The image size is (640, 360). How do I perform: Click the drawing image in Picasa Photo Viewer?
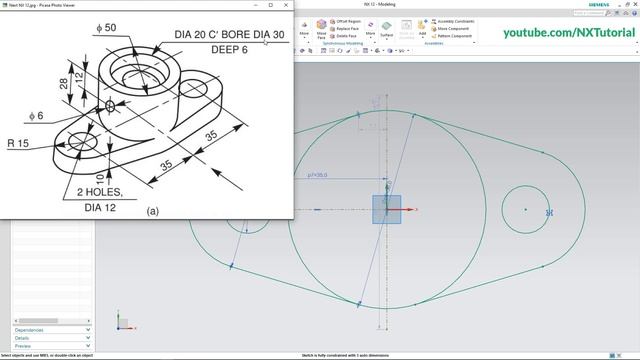(146, 114)
